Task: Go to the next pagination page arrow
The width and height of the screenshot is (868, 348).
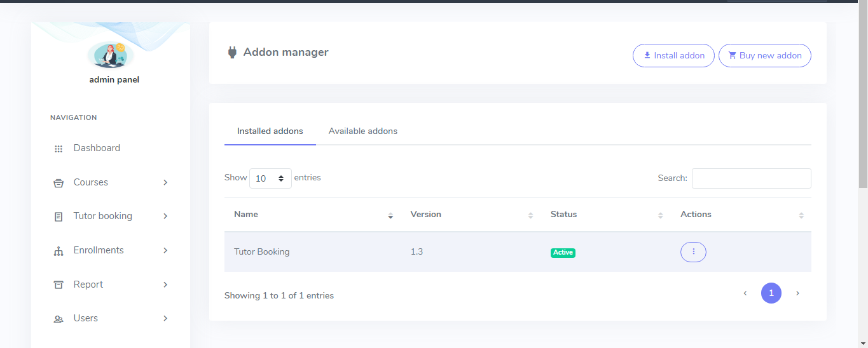Action: point(797,293)
